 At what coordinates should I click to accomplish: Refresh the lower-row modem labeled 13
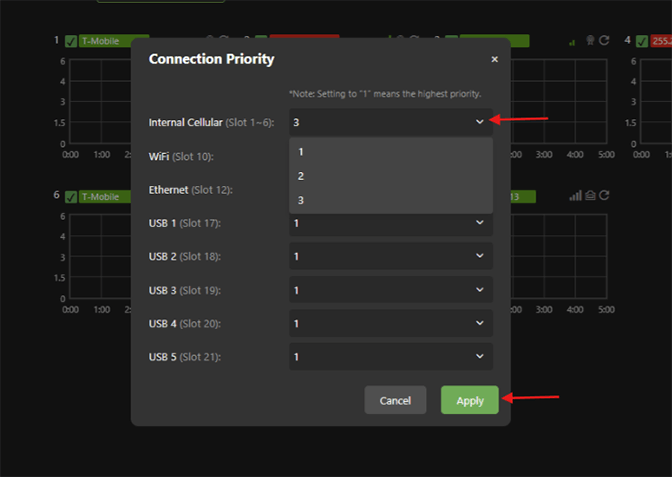[604, 195]
